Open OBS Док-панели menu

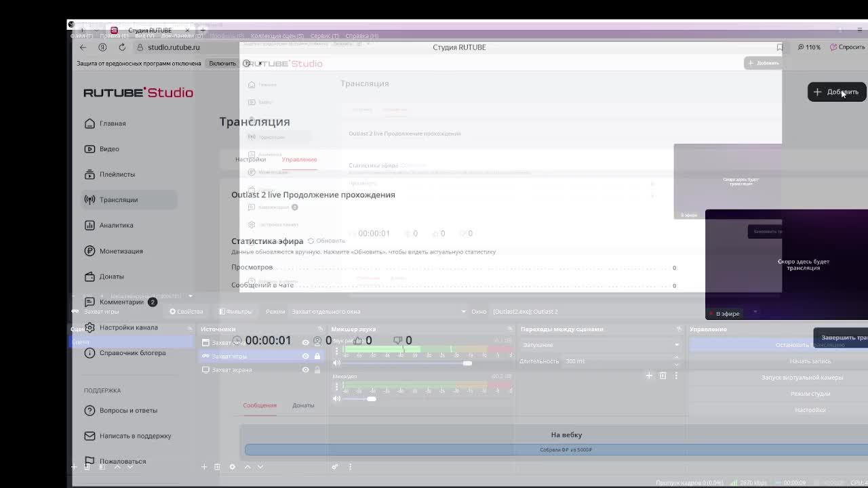tap(182, 36)
